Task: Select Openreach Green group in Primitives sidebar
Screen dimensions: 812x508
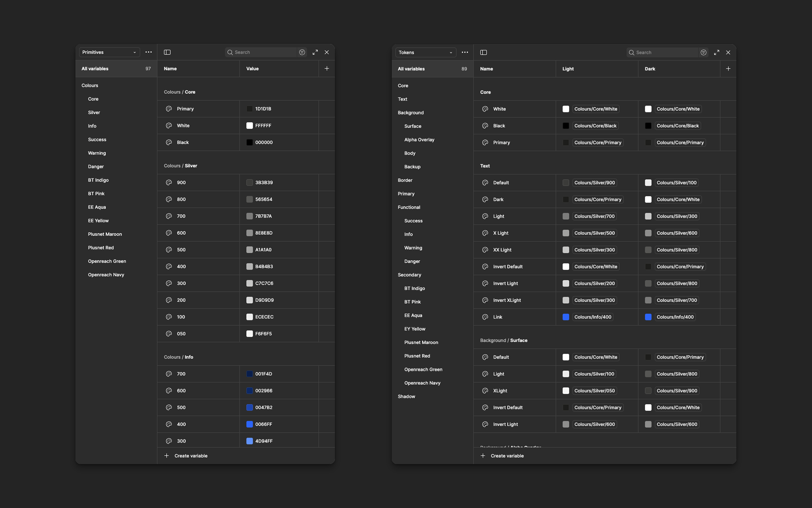Action: click(x=107, y=261)
